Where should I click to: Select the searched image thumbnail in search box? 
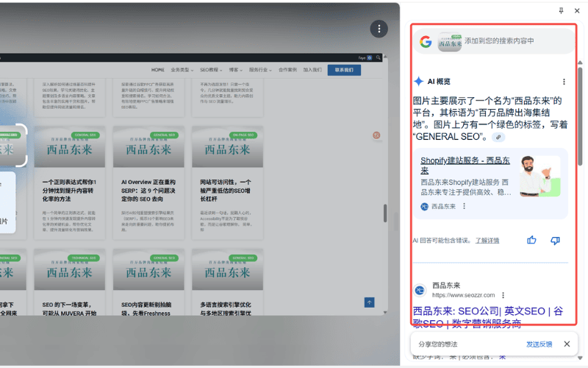click(x=450, y=42)
